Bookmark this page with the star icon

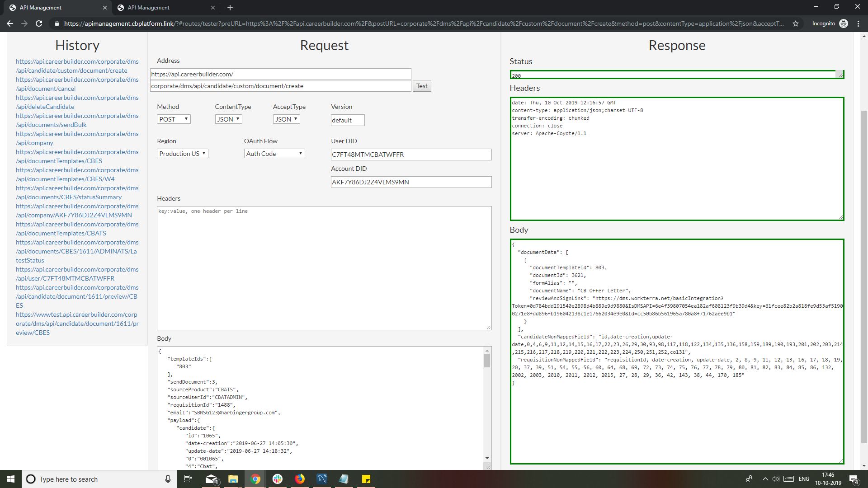(x=796, y=23)
